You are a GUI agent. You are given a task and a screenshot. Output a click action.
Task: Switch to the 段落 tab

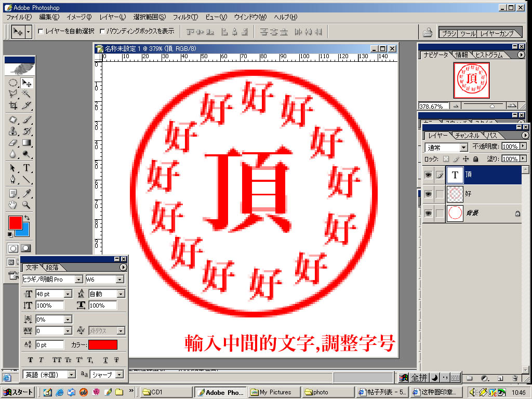point(52,268)
